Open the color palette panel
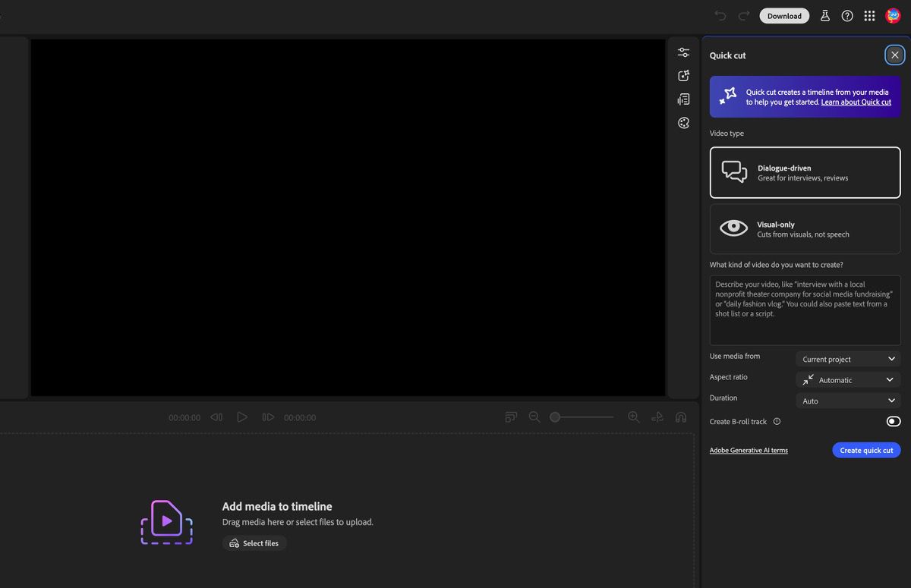Viewport: 911px width, 588px height. coord(683,123)
